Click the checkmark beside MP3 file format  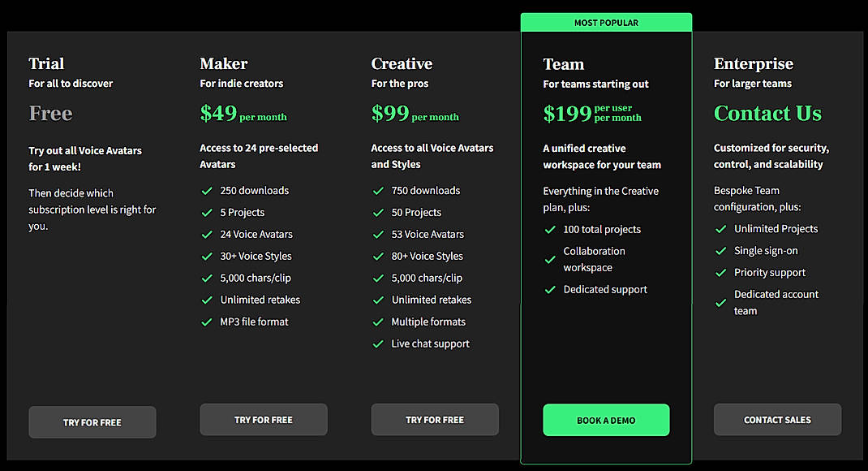coord(206,322)
